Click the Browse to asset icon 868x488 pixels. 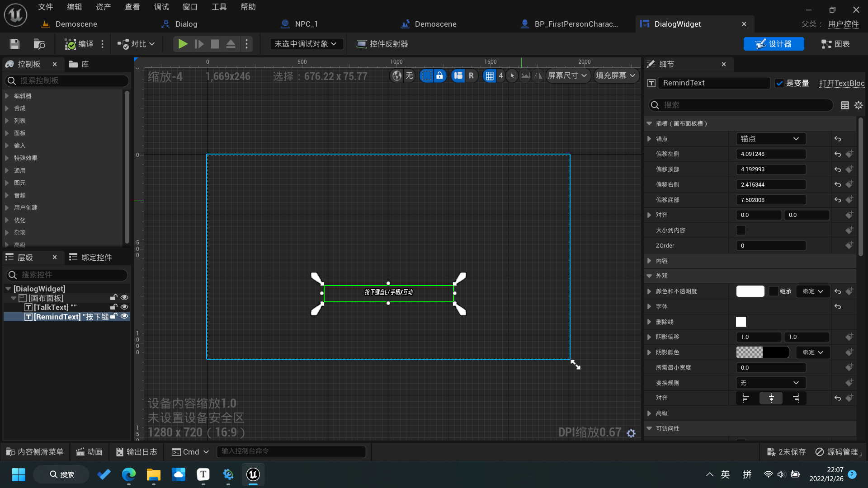[39, 44]
